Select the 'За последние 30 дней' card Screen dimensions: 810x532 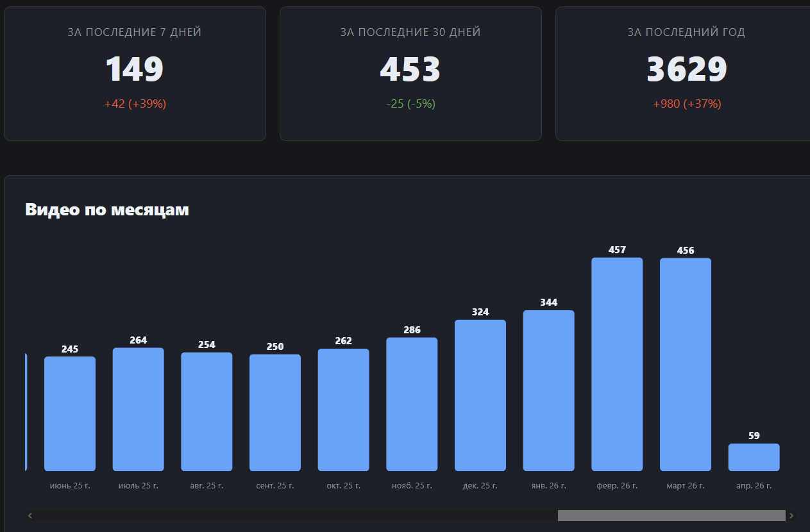(x=410, y=74)
